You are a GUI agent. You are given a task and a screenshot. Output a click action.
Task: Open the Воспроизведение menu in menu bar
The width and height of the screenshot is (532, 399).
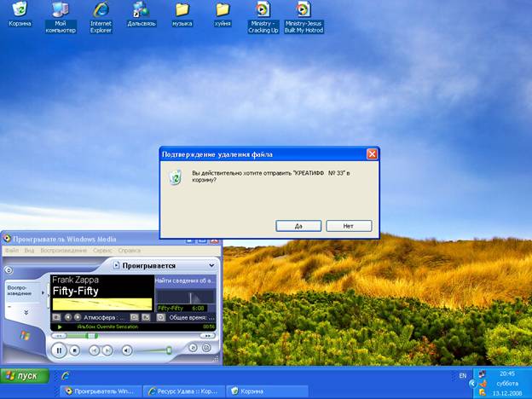(64, 251)
